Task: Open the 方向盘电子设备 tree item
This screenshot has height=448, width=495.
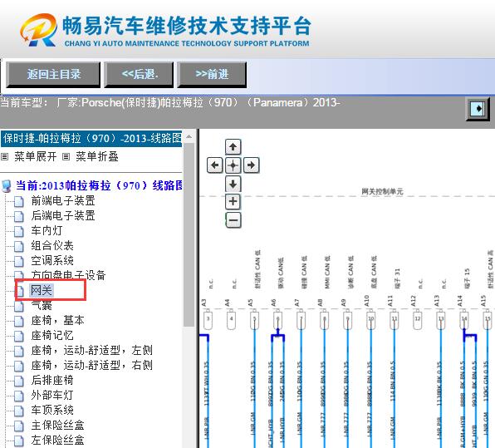Action: coord(68,275)
